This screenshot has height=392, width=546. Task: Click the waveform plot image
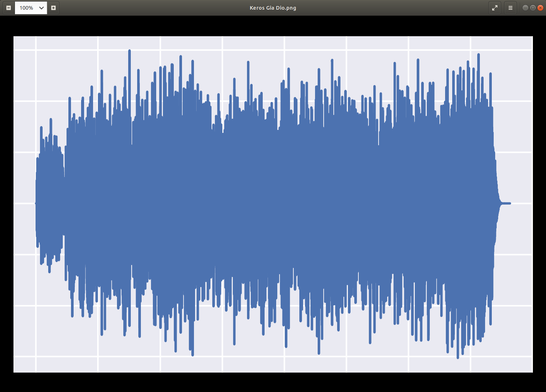tap(273, 204)
